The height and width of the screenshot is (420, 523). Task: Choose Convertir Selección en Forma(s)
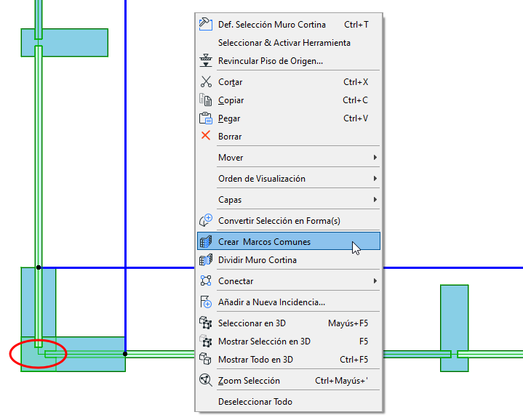tap(289, 220)
